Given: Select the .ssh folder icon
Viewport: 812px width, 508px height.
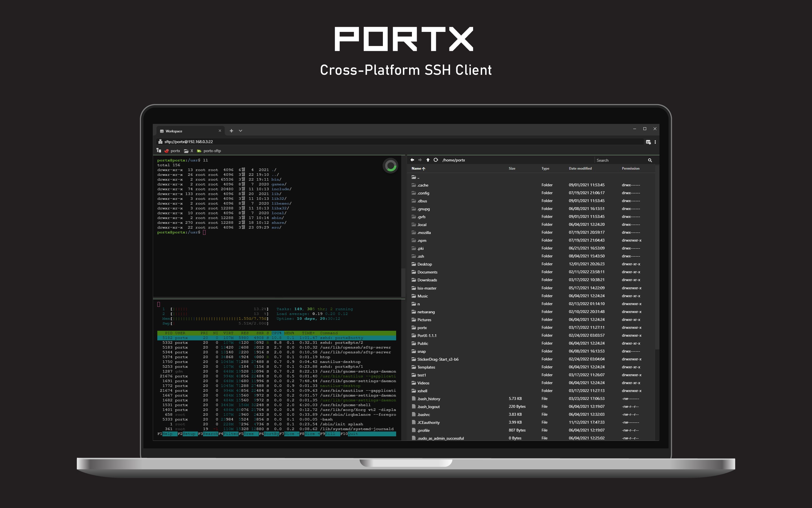Looking at the screenshot, I should point(414,256).
